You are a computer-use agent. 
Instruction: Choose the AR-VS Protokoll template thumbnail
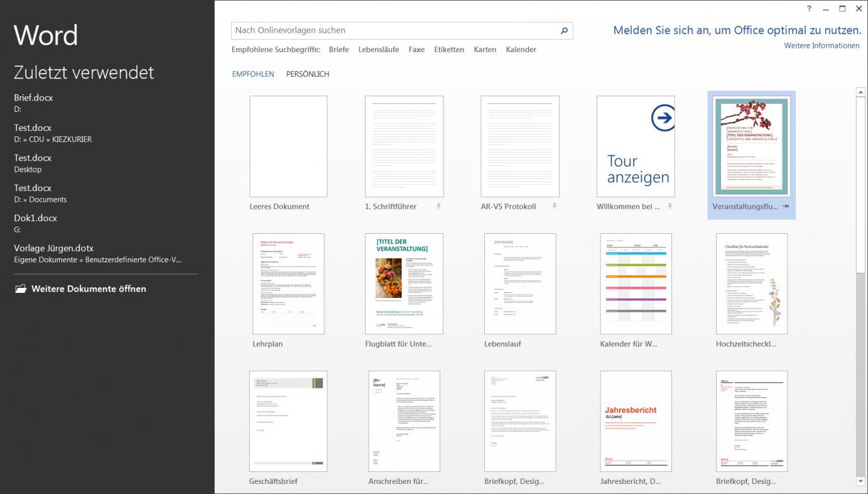(520, 146)
